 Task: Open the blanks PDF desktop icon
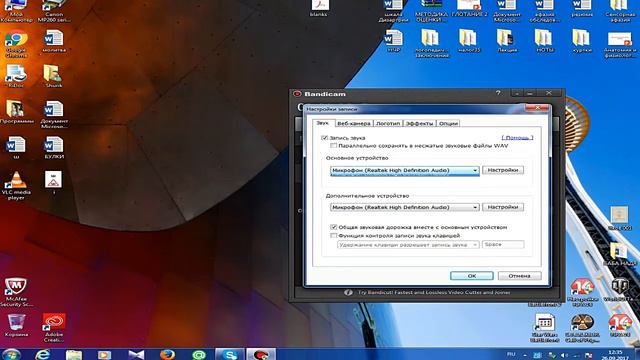pos(319,9)
